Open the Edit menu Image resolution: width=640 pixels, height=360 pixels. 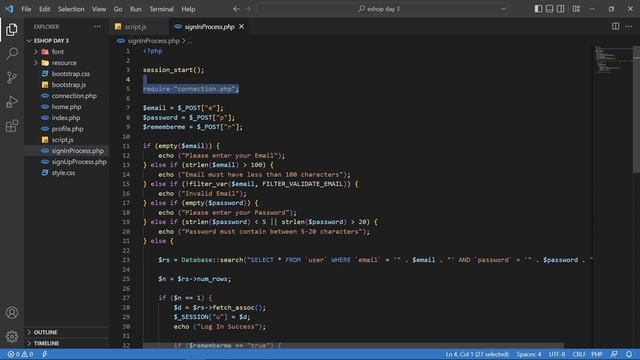pyautogui.click(x=44, y=9)
